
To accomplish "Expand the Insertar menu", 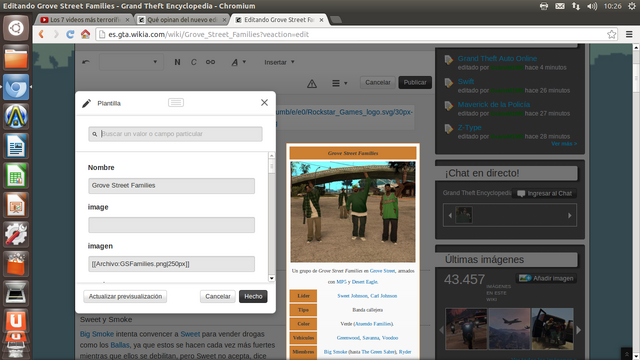I will [x=279, y=62].
